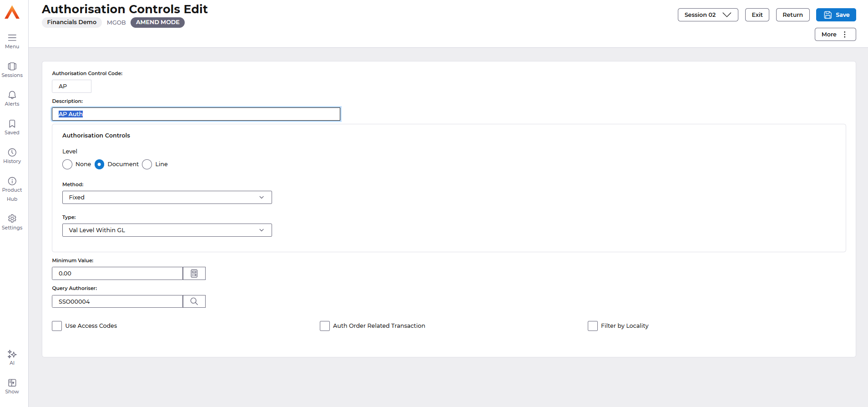Open the Settings gear icon
The height and width of the screenshot is (407, 868).
(x=12, y=219)
